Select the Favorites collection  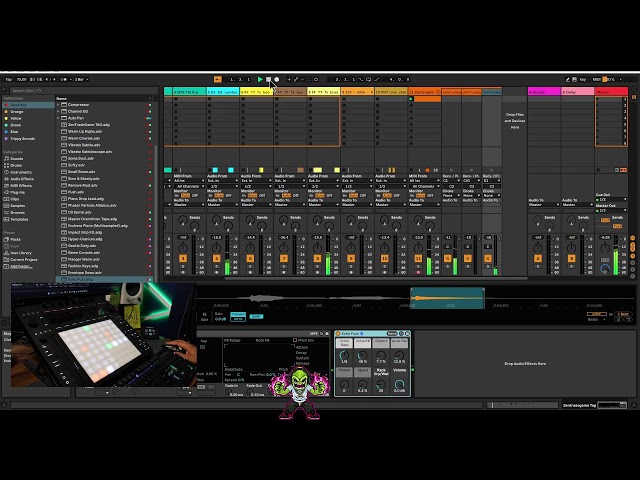28,105
